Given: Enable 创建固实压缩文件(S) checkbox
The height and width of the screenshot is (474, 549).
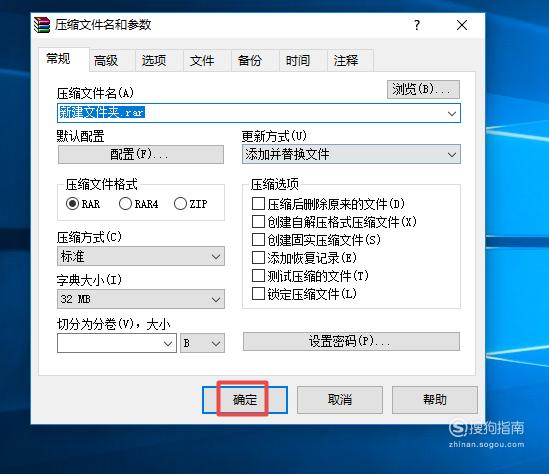Looking at the screenshot, I should (258, 240).
